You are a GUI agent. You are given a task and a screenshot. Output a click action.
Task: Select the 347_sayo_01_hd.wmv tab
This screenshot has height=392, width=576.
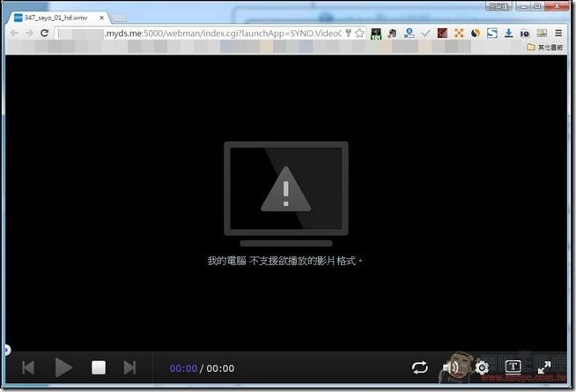[x=53, y=17]
